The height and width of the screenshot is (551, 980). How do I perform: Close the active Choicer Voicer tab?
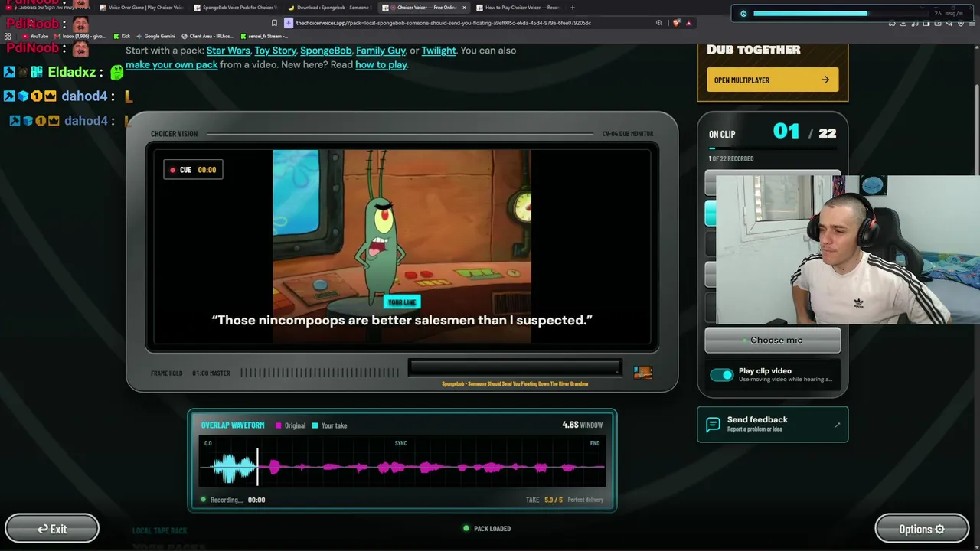(x=464, y=8)
